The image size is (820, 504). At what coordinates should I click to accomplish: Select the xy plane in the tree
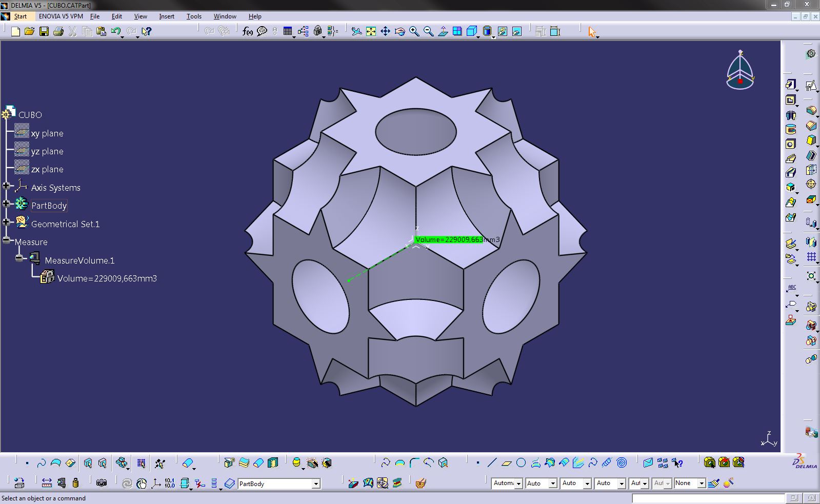click(47, 133)
